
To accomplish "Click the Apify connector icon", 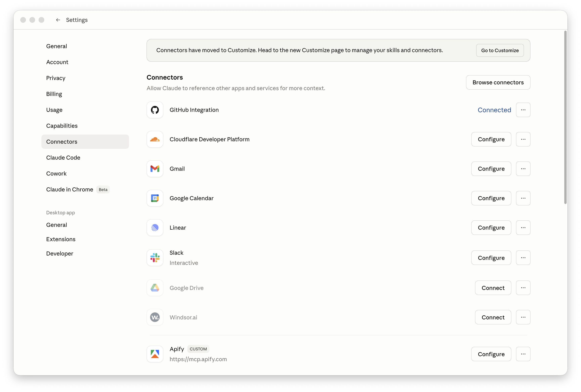I will click(155, 354).
